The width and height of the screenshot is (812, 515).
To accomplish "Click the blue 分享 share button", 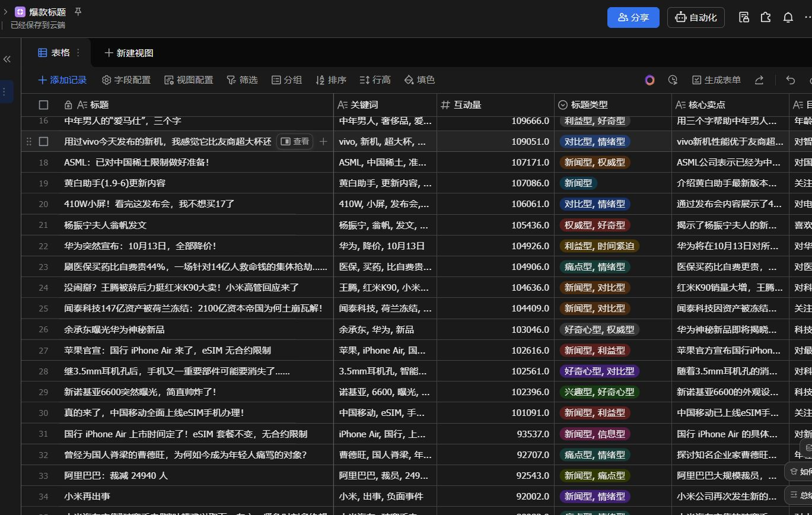I will [633, 17].
